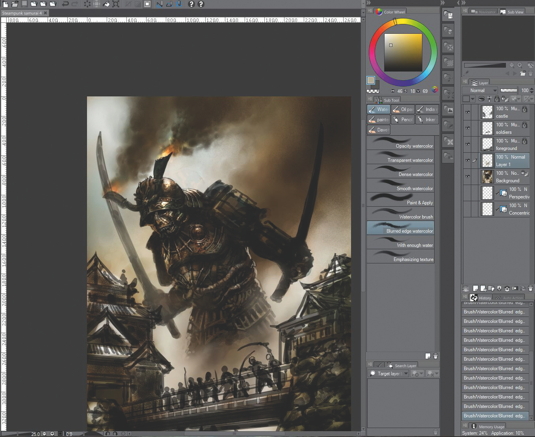Click the Sub Tool palette trash icon
Screen dimensions: 535x437
click(x=435, y=356)
